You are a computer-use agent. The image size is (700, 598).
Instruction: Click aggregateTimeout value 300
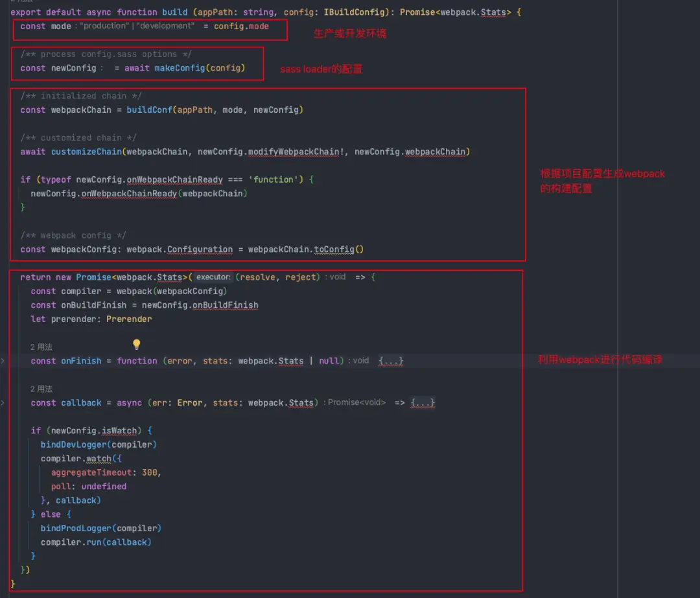pos(150,472)
